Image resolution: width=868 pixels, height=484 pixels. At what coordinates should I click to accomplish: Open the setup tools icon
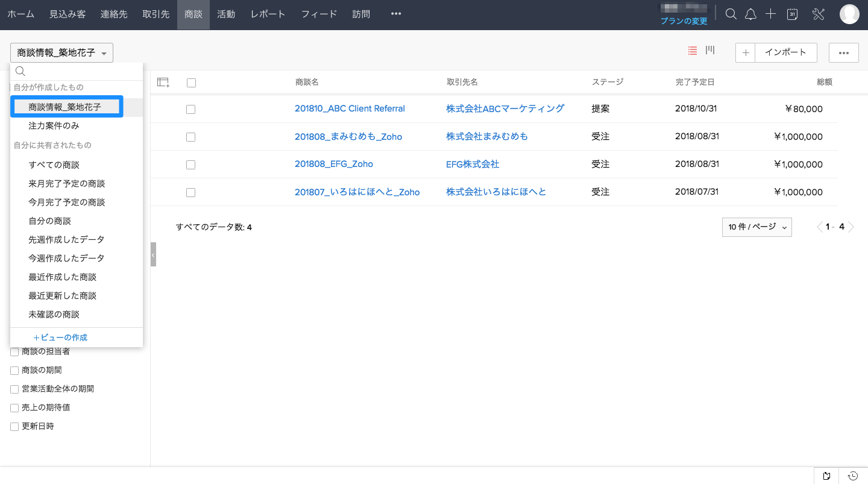point(818,14)
